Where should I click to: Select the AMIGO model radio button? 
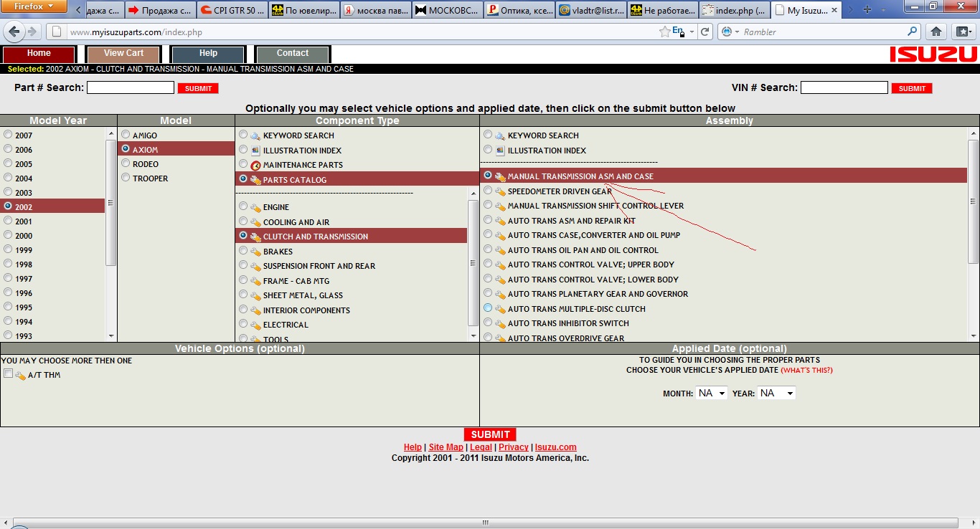[126, 135]
